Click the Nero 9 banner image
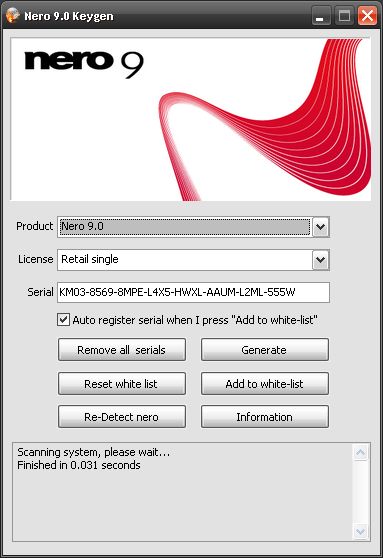Screen dimensions: 383x558 pyautogui.click(x=191, y=119)
